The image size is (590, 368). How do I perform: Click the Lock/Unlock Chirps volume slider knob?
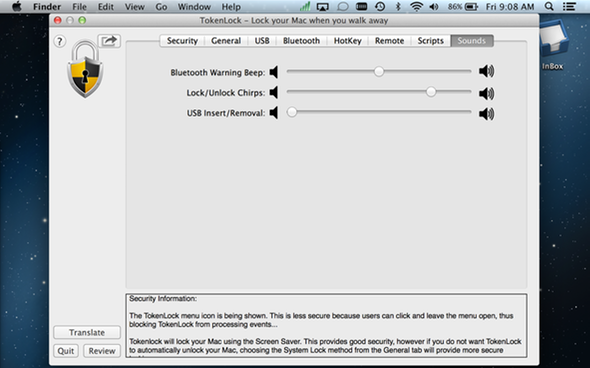pyautogui.click(x=431, y=92)
